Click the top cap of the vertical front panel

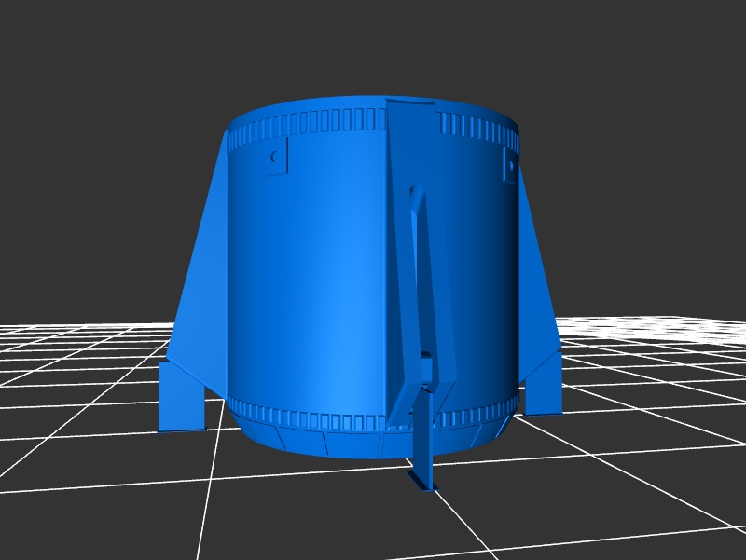coord(410,103)
